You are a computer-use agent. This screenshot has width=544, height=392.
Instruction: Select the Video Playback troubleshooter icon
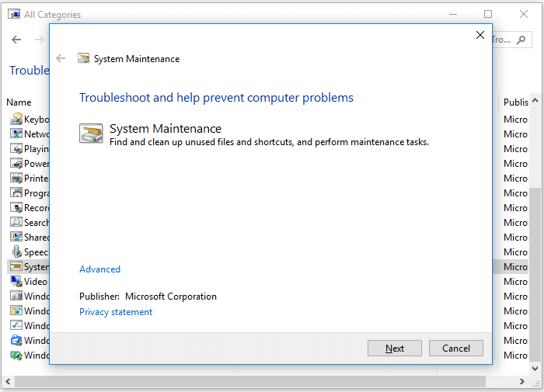click(x=16, y=282)
